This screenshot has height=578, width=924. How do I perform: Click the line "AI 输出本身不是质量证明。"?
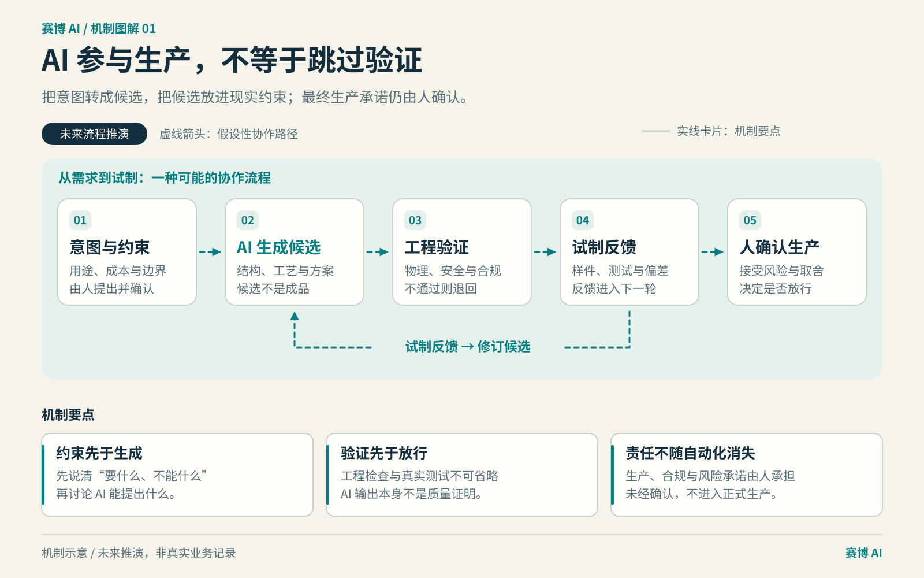click(412, 494)
